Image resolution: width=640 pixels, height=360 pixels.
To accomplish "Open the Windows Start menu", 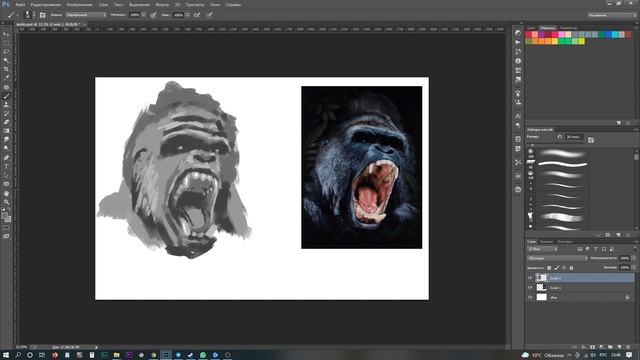I will pos(6,355).
